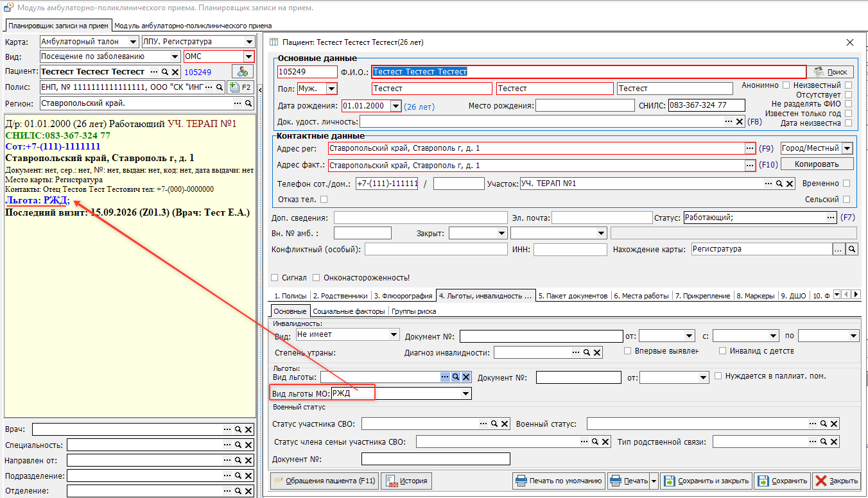The image size is (868, 498).
Task: Check the Онконастороженность! checkbox
Action: pyautogui.click(x=317, y=278)
